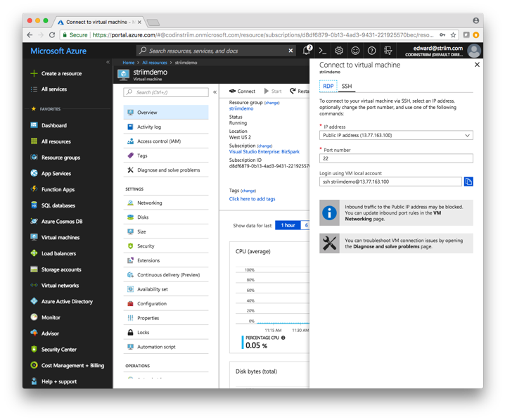Select the 1 hour time range
The height and width of the screenshot is (420, 505).
click(288, 225)
